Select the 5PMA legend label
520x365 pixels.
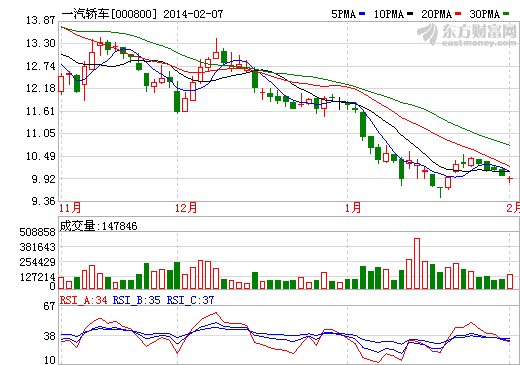point(343,14)
